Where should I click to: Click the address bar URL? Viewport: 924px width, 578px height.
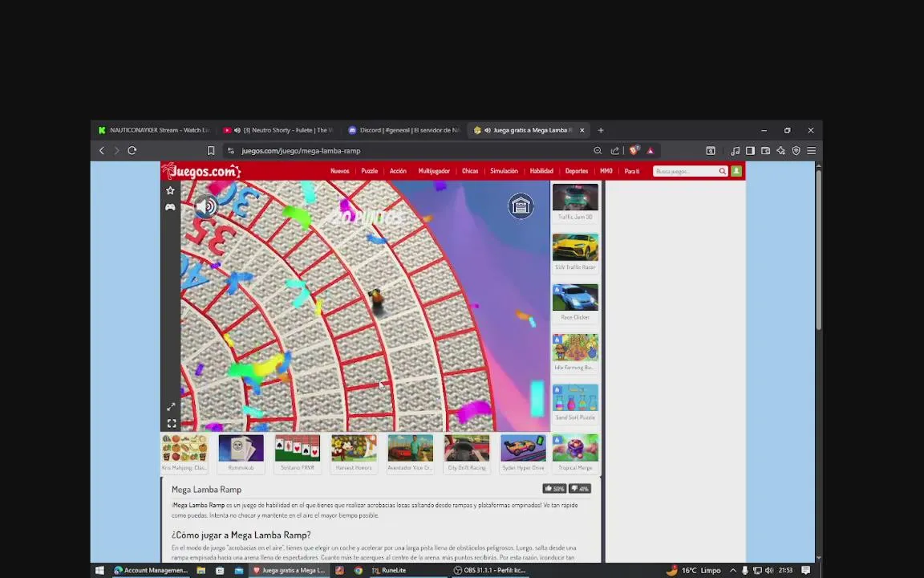tap(301, 151)
